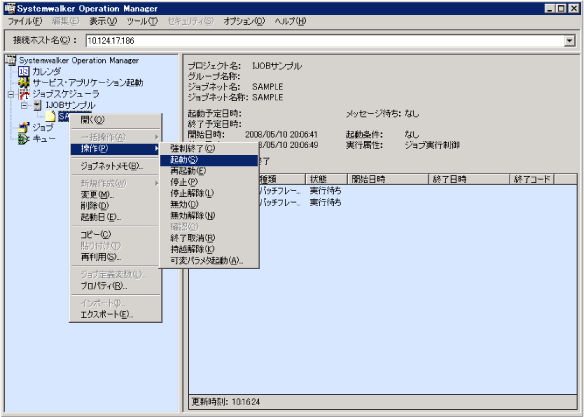
Task: Click the 種類 column header
Action: 282,179
